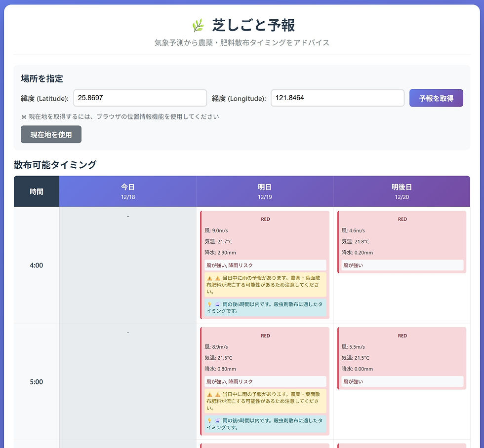Click the lightning icon in the 5:00 blue advice box
484x448 pixels.
(210, 420)
